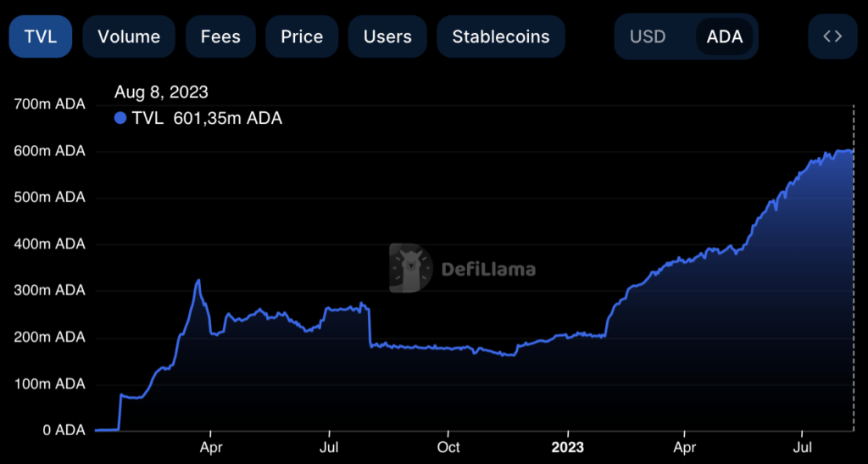Click the Oct x-axis marker
This screenshot has width=868, height=464.
[448, 447]
